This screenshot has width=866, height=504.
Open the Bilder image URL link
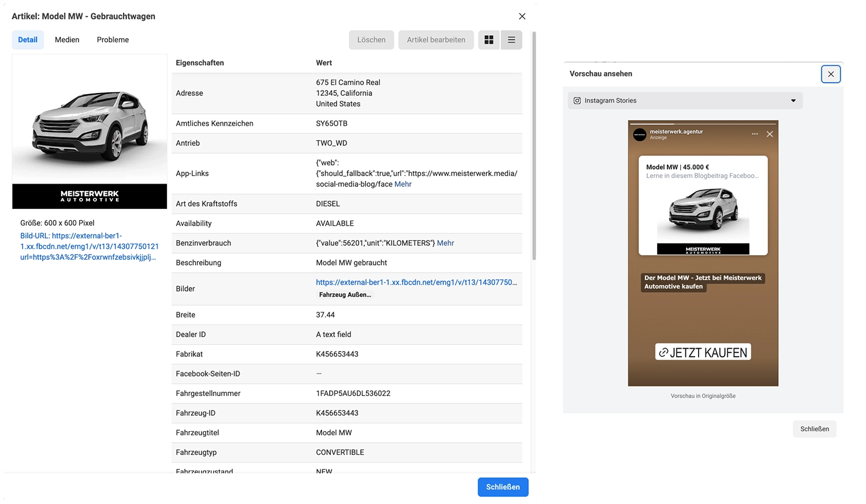coord(416,282)
